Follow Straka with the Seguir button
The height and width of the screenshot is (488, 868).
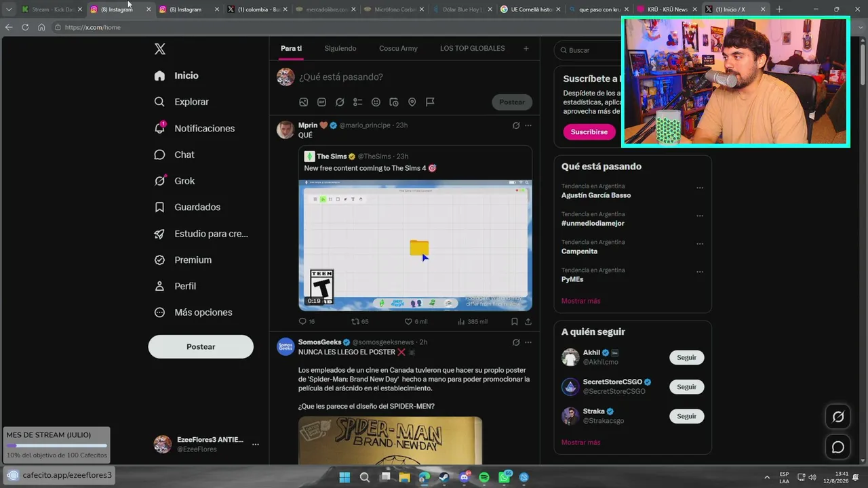pyautogui.click(x=686, y=416)
